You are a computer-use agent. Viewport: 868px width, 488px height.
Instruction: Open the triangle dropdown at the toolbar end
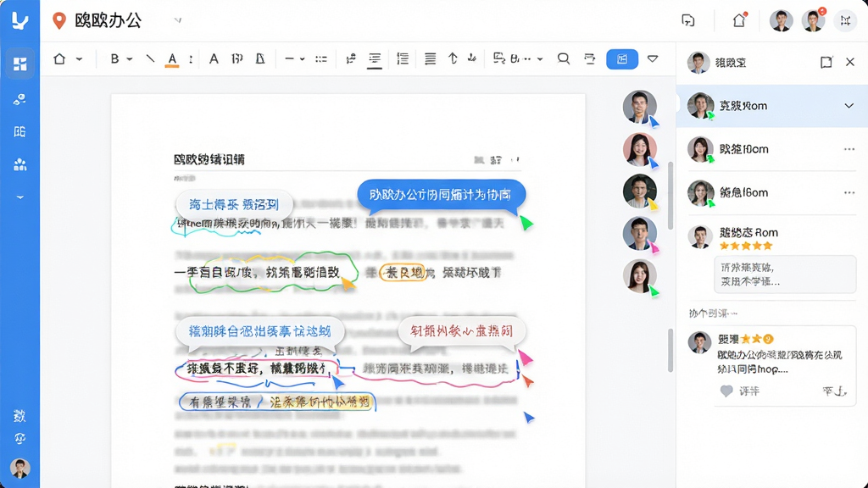pyautogui.click(x=653, y=58)
